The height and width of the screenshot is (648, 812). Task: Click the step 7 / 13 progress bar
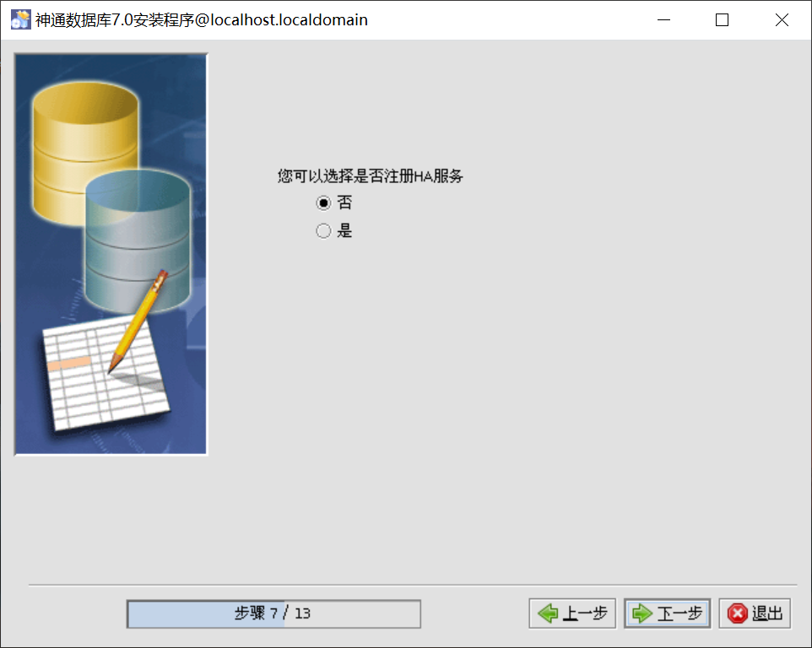coord(273,614)
